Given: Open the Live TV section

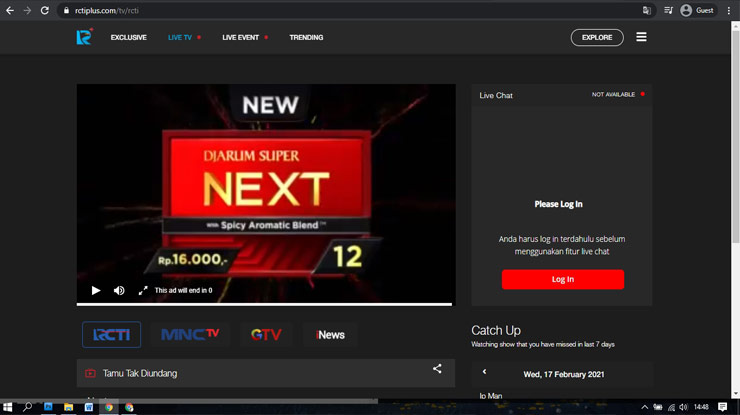Looking at the screenshot, I should pos(180,37).
